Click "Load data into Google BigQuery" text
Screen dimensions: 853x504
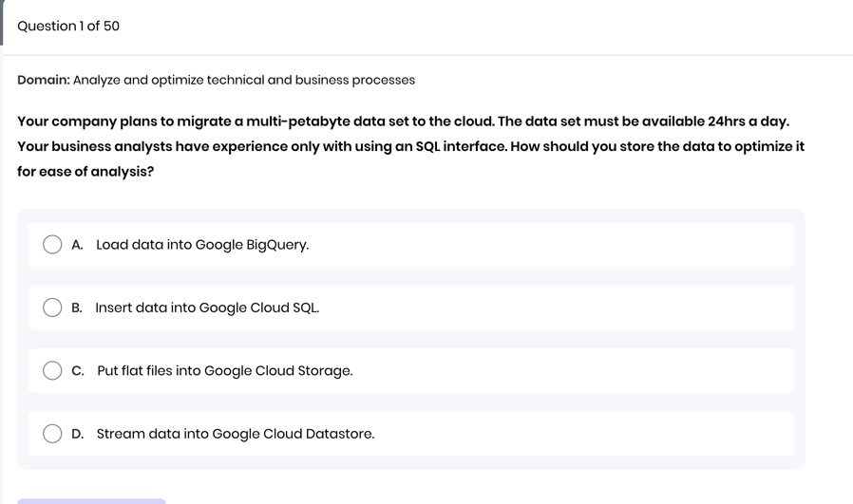point(202,245)
